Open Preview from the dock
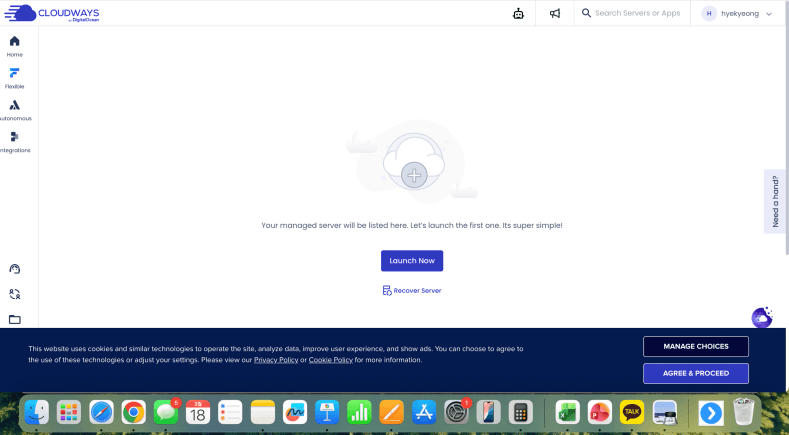The height and width of the screenshot is (435, 789). pos(665,413)
